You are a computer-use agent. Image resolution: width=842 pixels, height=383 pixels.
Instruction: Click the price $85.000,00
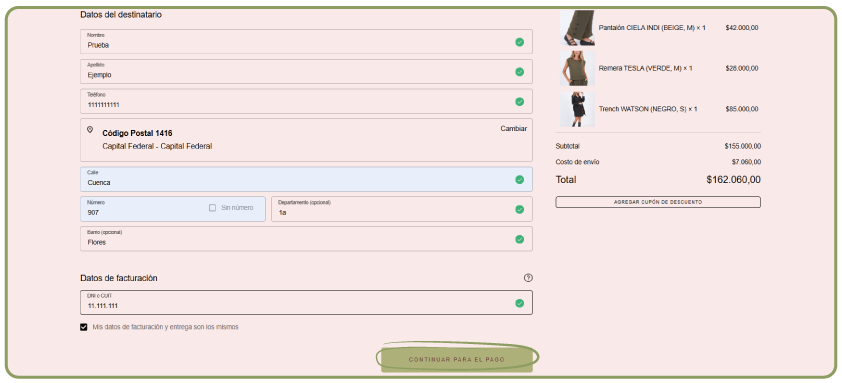742,110
